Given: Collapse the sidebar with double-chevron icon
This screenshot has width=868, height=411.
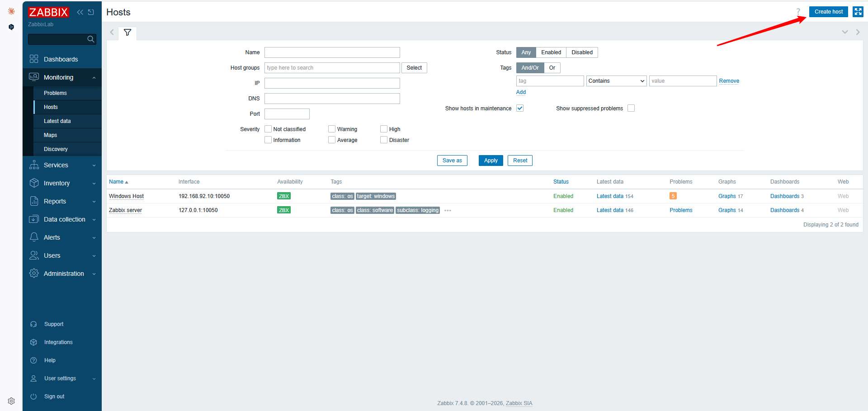Looking at the screenshot, I should click(80, 12).
